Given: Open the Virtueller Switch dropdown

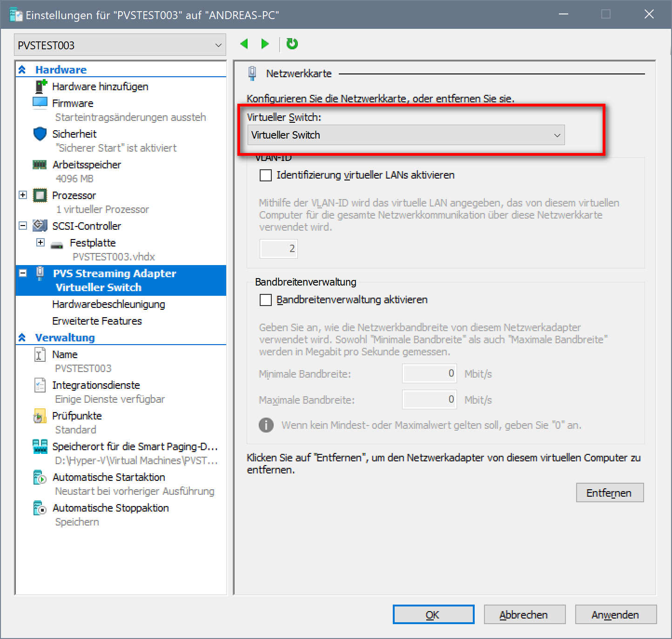Looking at the screenshot, I should pyautogui.click(x=406, y=135).
